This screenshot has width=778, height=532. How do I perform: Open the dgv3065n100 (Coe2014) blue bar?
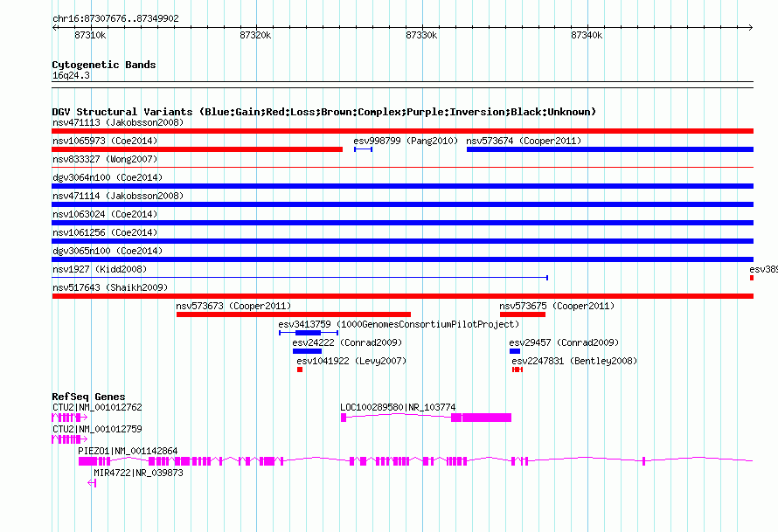click(402, 259)
